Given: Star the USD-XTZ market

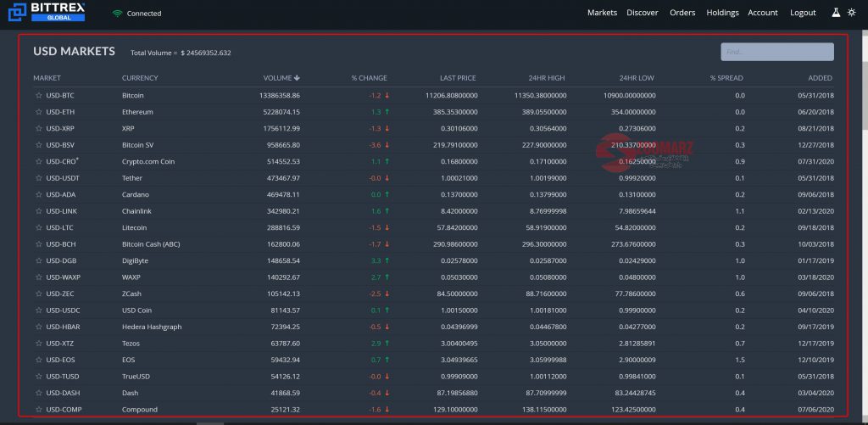Looking at the screenshot, I should (x=39, y=344).
